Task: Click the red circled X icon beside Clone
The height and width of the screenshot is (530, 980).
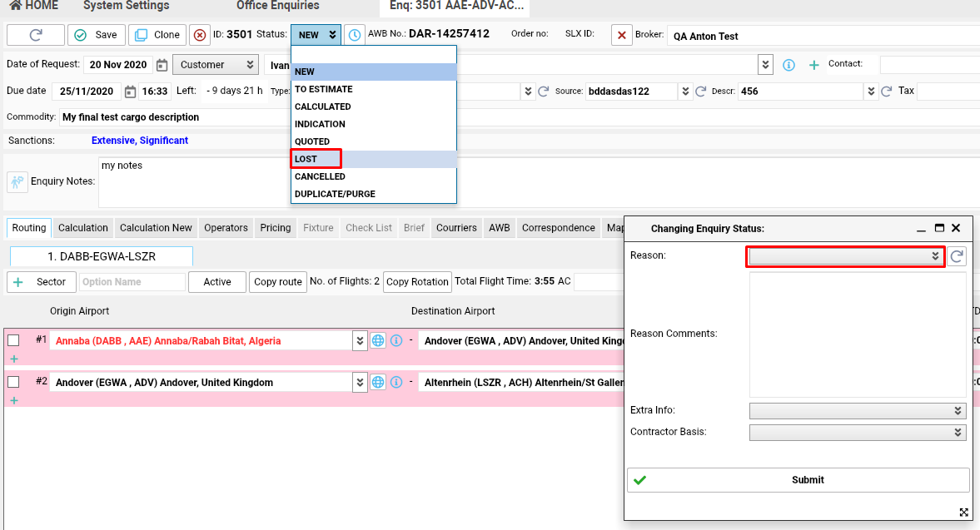Action: [x=200, y=35]
